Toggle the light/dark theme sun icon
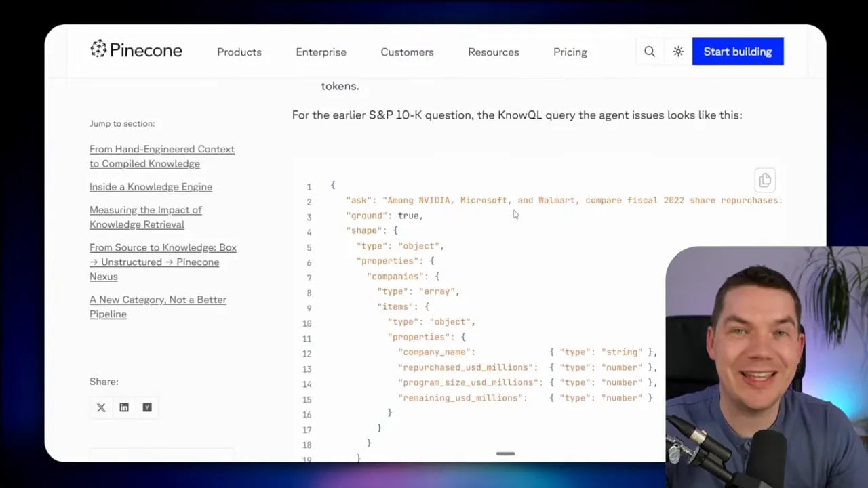 coord(678,52)
